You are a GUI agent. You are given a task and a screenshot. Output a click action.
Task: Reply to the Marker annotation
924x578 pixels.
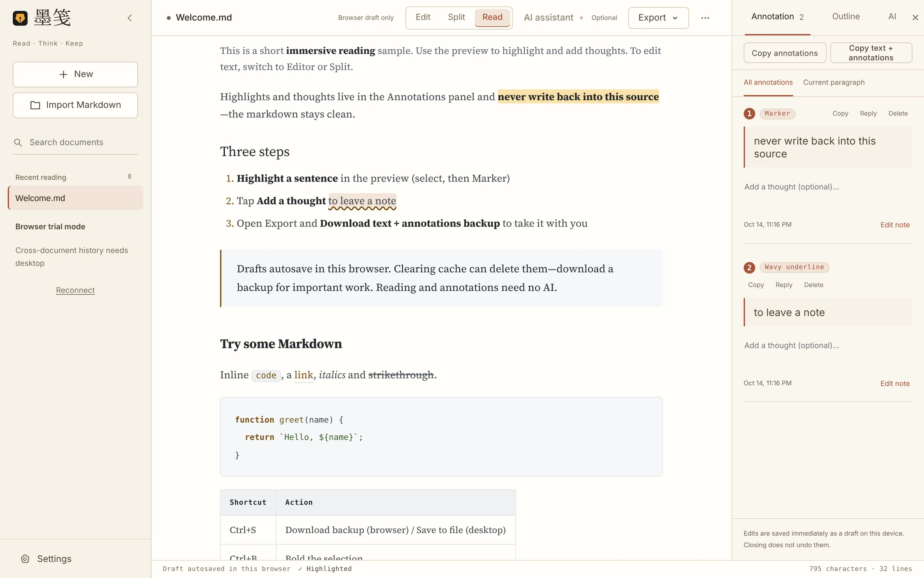(868, 114)
